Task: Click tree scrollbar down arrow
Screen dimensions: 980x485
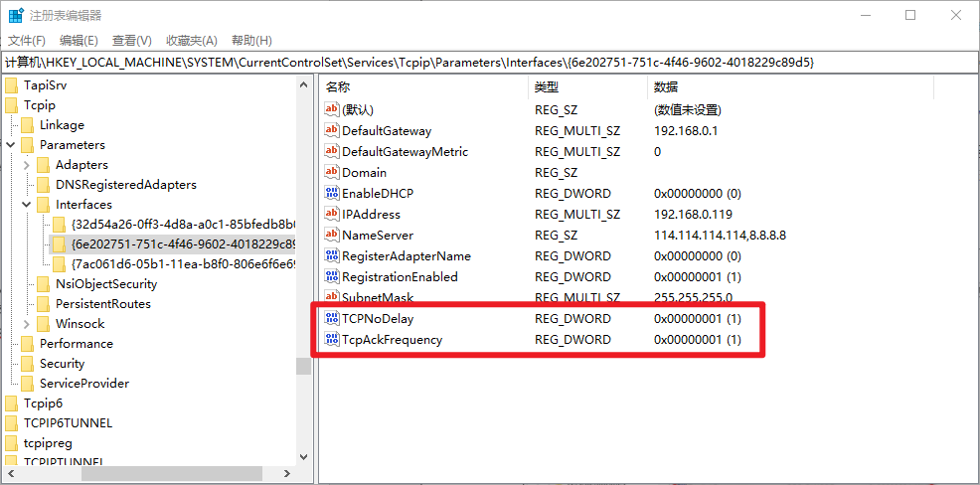Action: (x=304, y=456)
